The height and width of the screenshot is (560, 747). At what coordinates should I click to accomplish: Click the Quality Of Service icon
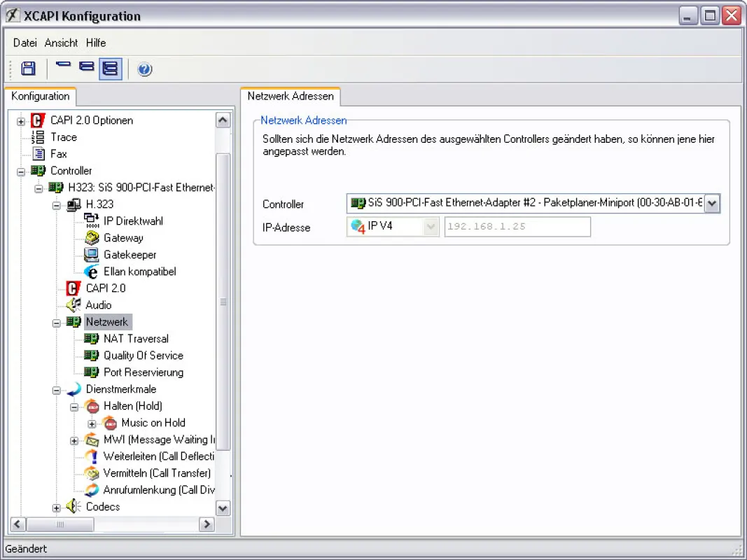coord(91,355)
